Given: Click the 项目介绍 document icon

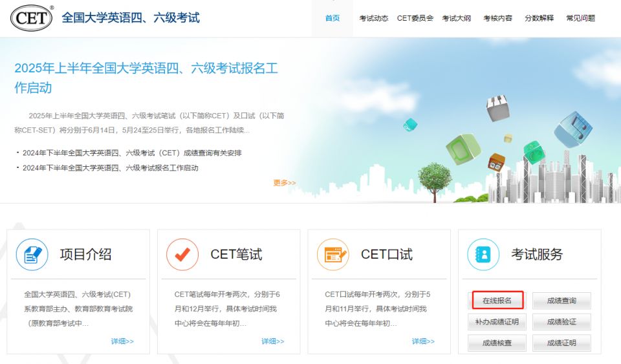Looking at the screenshot, I should (x=32, y=255).
